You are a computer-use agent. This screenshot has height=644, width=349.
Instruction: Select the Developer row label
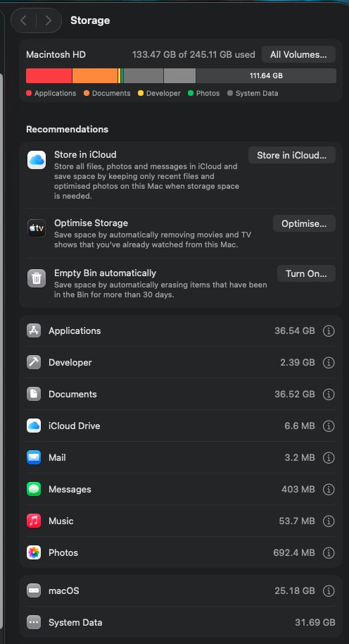point(70,362)
